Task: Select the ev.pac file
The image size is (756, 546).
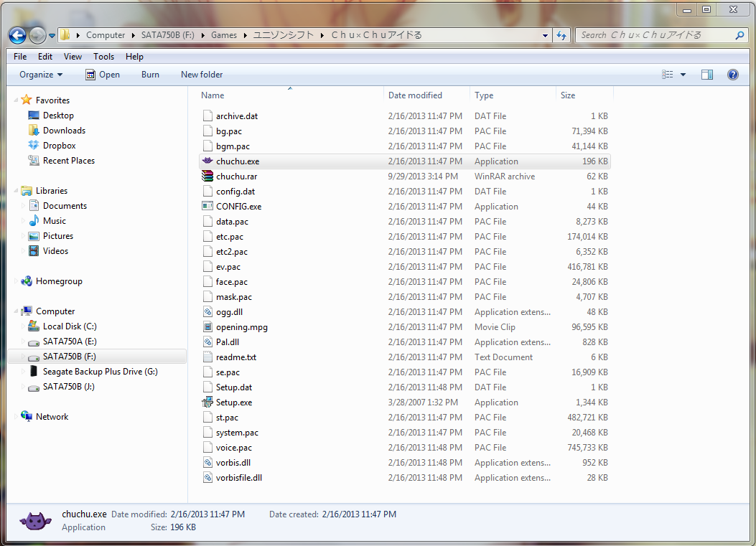Action: click(405, 266)
